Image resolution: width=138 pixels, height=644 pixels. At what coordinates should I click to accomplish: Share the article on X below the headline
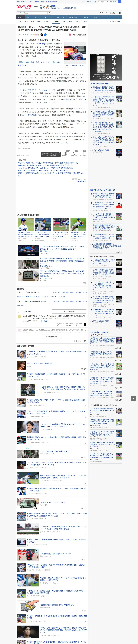42,35
